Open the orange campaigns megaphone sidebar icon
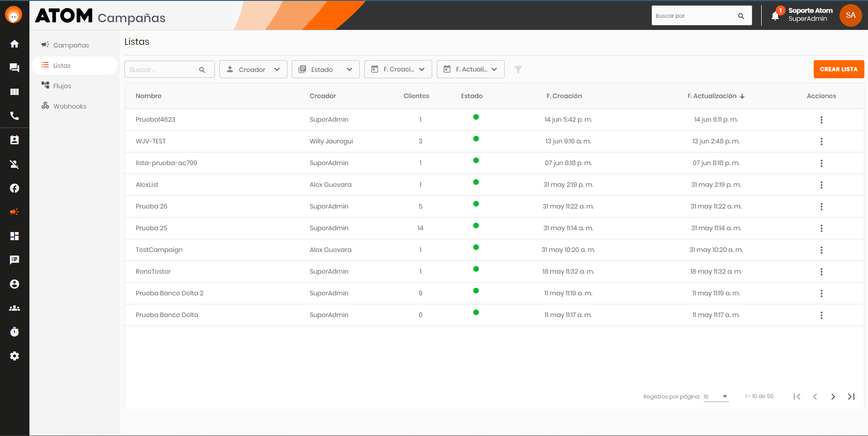Image resolution: width=868 pixels, height=436 pixels. [x=14, y=212]
